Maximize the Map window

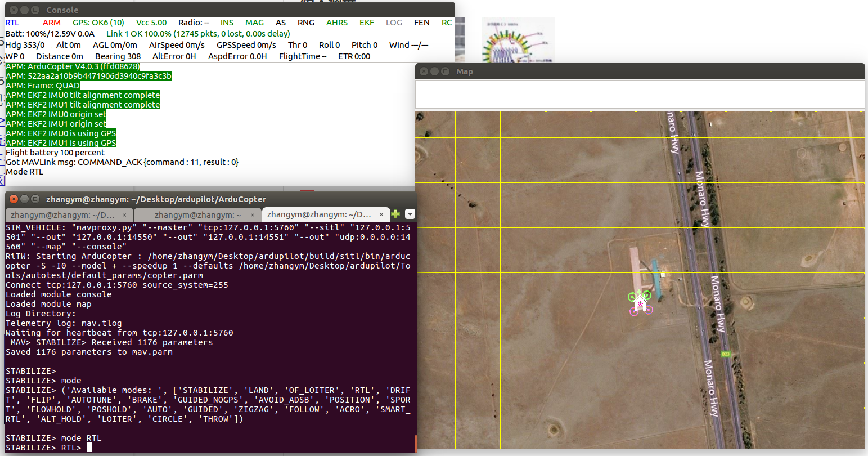[x=445, y=71]
